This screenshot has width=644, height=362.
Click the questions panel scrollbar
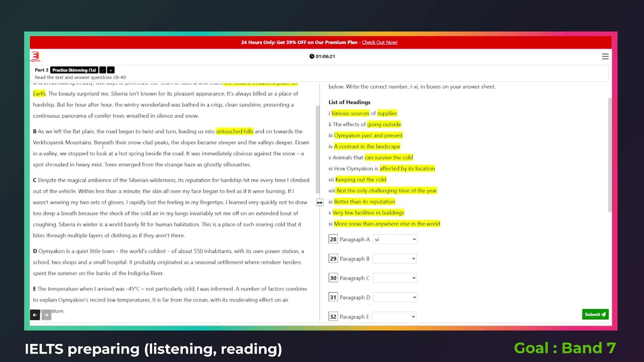click(x=610, y=155)
